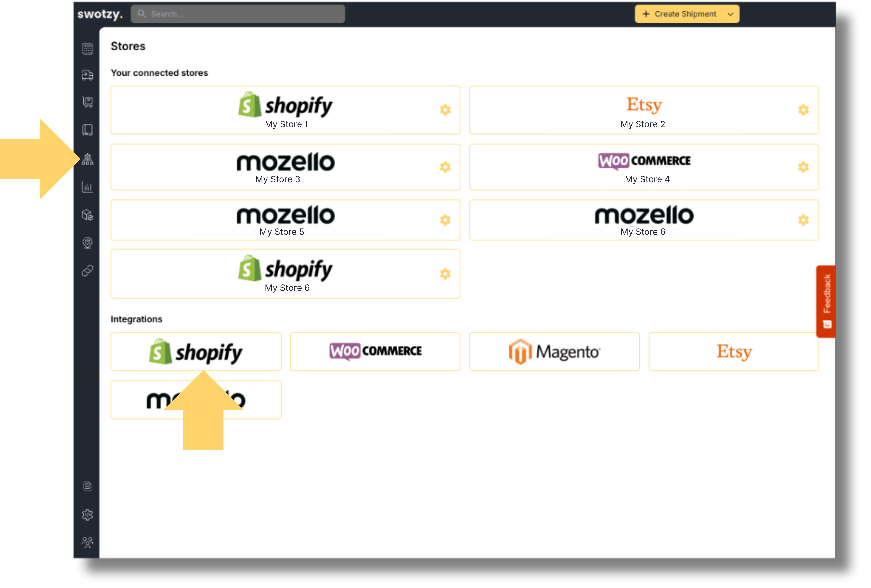This screenshot has height=588, width=871.
Task: Open the analytics bar chart sidebar icon
Action: point(87,187)
